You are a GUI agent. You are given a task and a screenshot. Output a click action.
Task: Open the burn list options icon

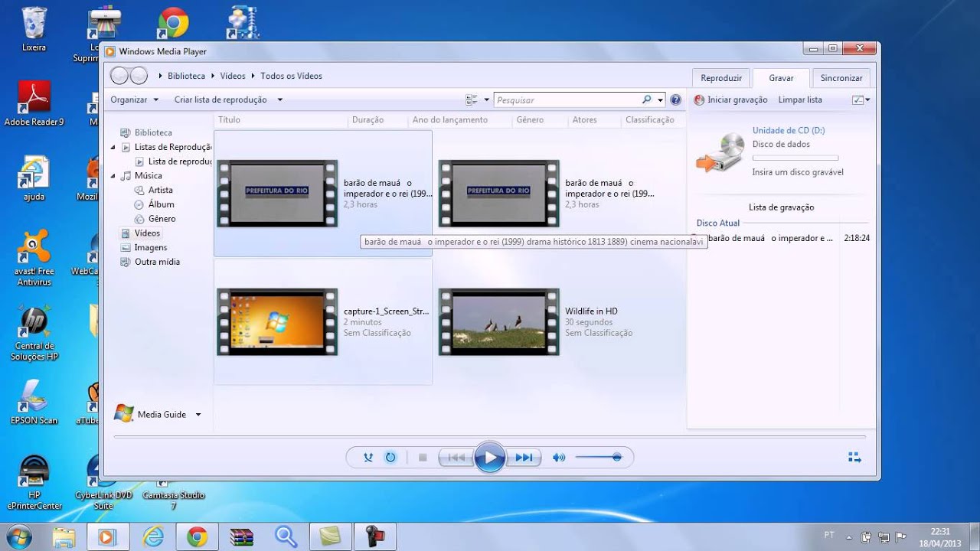pos(857,99)
